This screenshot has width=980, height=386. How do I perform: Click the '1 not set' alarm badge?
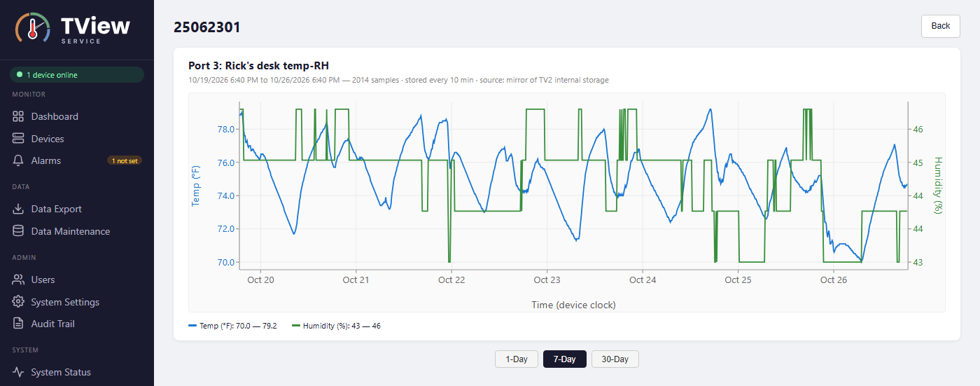[x=125, y=160]
